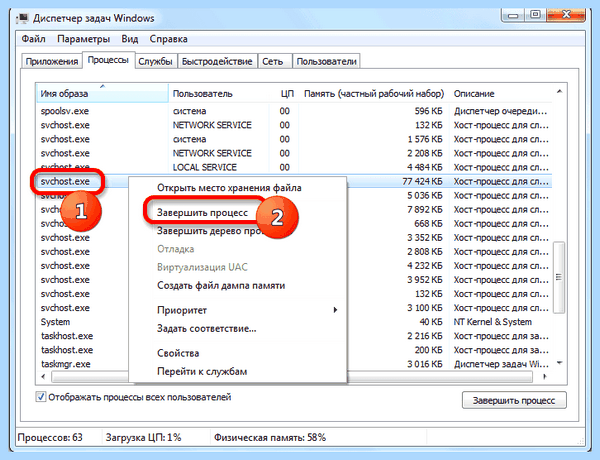Screen dimensions: 600x460
Task: Sort by the ЦП column header
Action: 284,93
